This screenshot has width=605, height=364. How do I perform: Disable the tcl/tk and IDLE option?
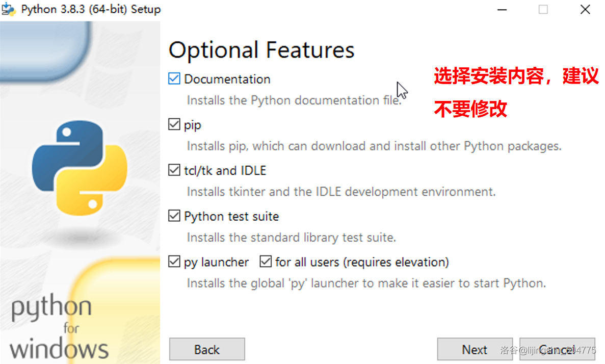point(174,170)
